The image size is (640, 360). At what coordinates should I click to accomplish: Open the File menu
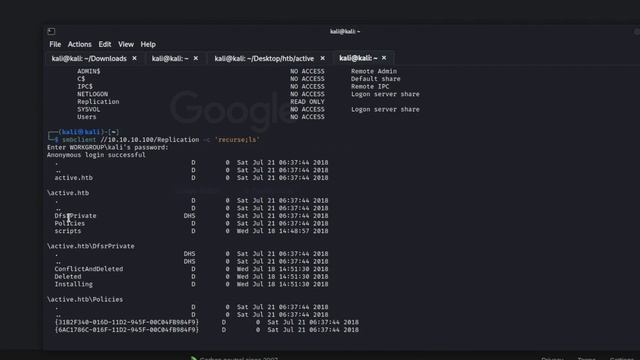pos(55,44)
